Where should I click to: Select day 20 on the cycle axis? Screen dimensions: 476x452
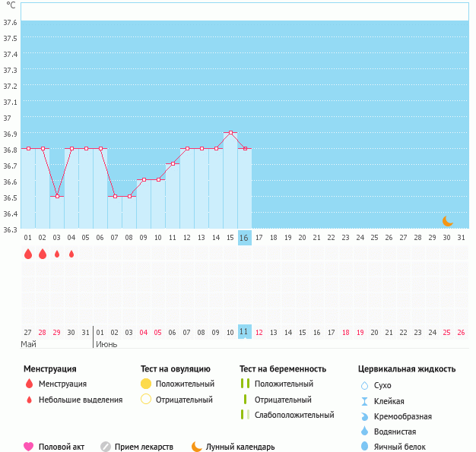(302, 238)
